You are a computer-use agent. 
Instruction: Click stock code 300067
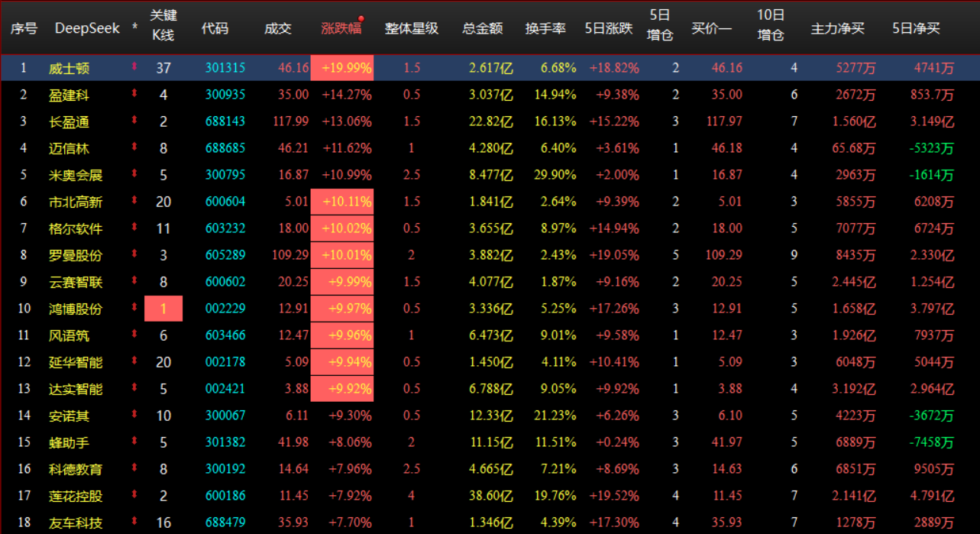click(x=225, y=416)
